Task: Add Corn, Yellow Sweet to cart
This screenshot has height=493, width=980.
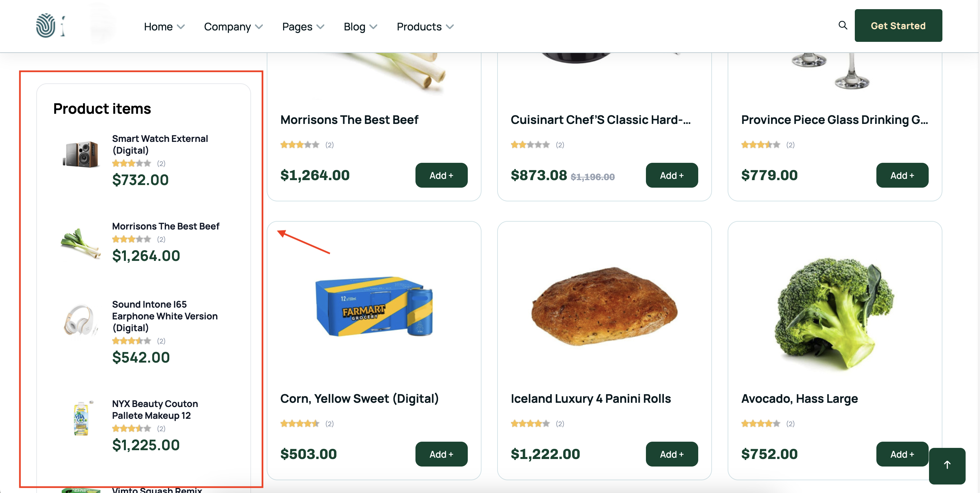Action: coord(441,454)
